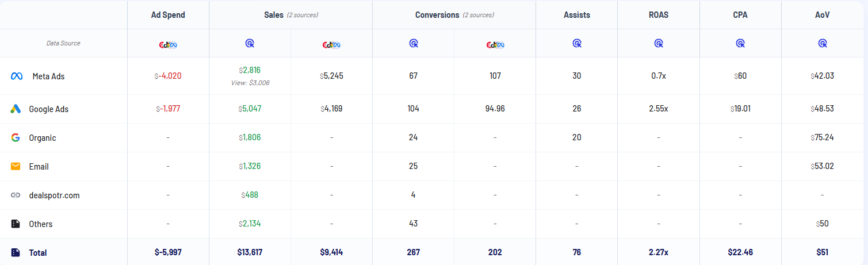Click the Sales ad-platforms source icon
Viewport: 868px width, 265px height.
point(332,44)
